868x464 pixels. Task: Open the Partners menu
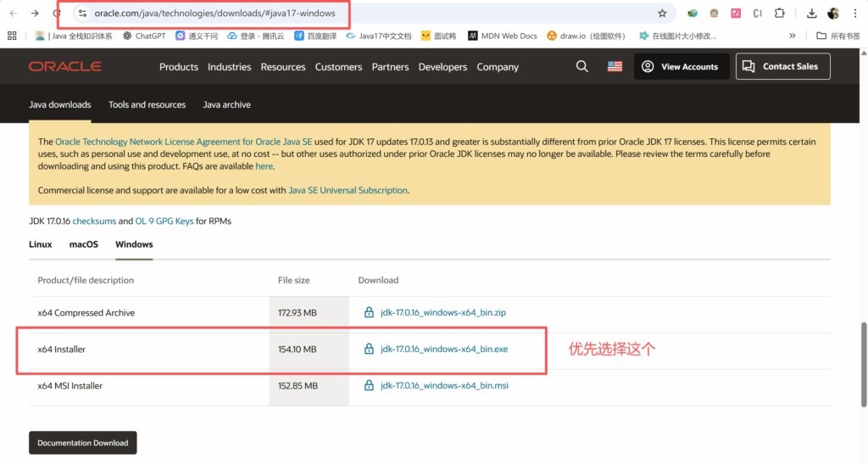390,67
